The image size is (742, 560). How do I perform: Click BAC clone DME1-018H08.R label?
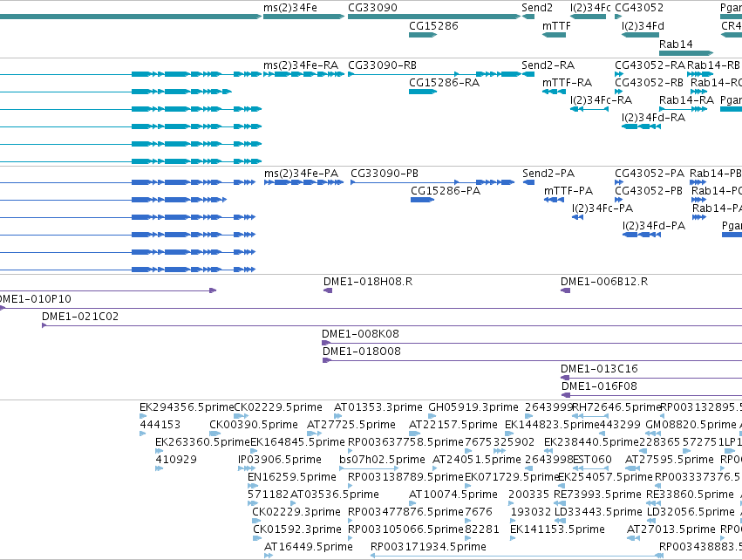[368, 281]
